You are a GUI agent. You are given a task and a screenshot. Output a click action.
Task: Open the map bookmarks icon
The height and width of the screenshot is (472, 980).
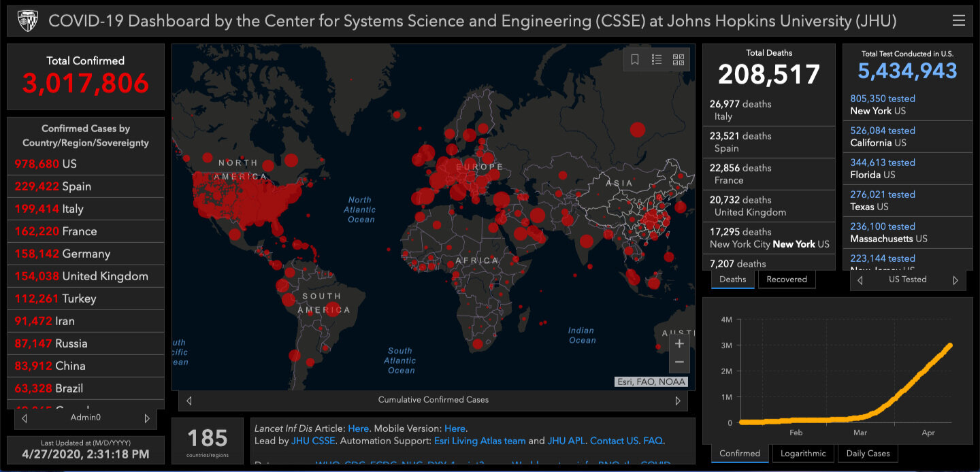click(635, 60)
